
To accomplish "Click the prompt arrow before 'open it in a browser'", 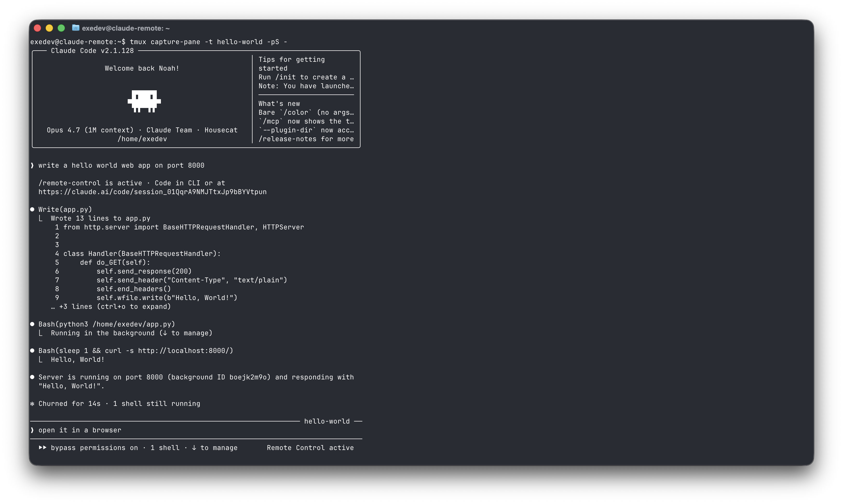I will (32, 430).
